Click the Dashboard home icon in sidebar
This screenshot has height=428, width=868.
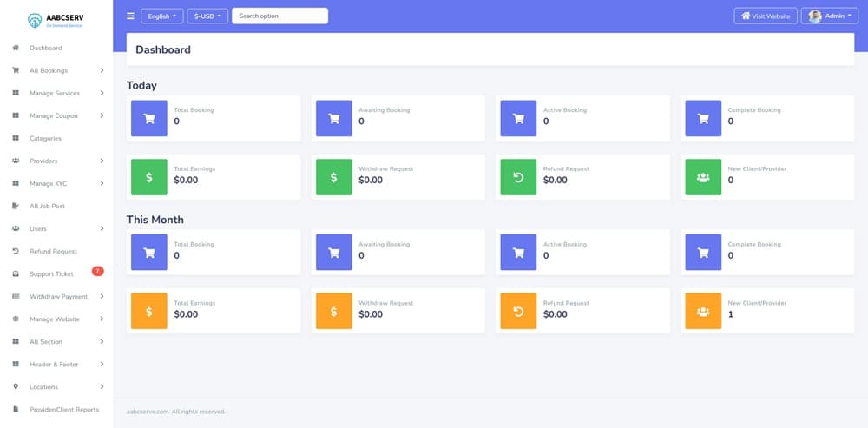click(x=16, y=48)
